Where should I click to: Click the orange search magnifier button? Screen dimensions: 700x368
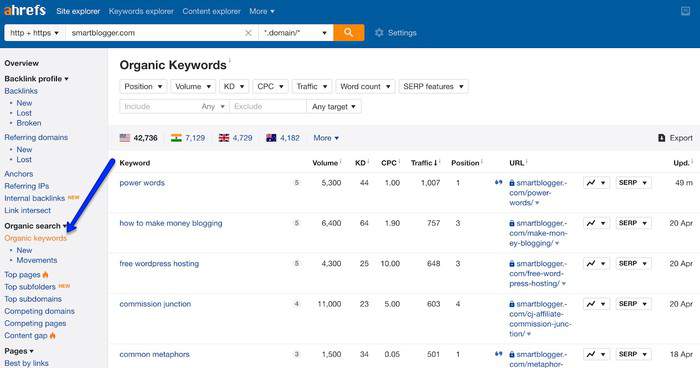pos(349,33)
